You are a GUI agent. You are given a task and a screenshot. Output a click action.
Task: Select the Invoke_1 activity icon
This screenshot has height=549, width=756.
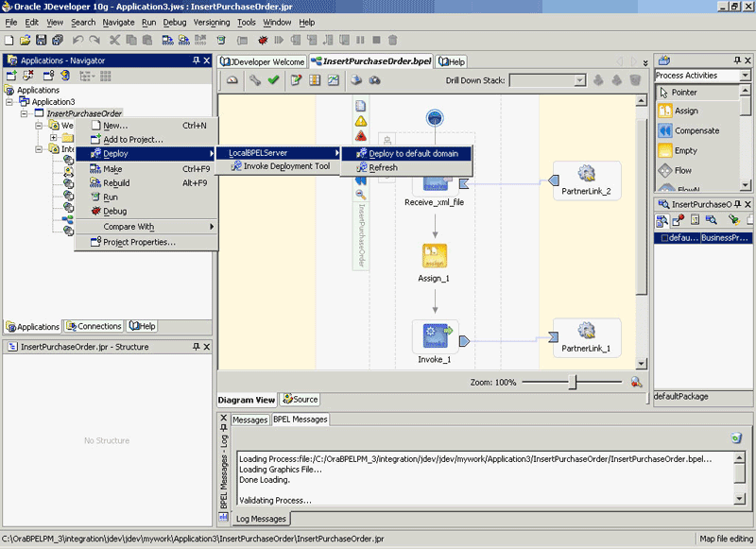click(435, 335)
